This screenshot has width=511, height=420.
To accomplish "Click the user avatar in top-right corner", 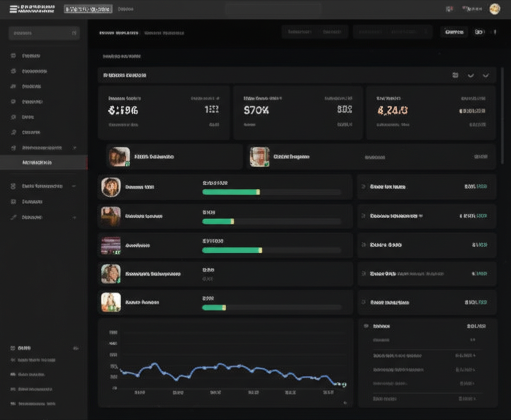I will (494, 9).
